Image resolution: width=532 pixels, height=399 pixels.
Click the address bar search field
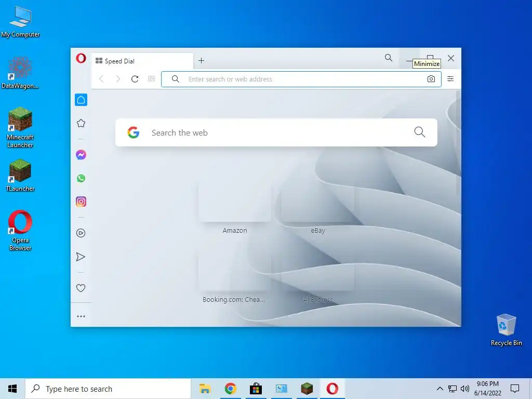coord(301,79)
